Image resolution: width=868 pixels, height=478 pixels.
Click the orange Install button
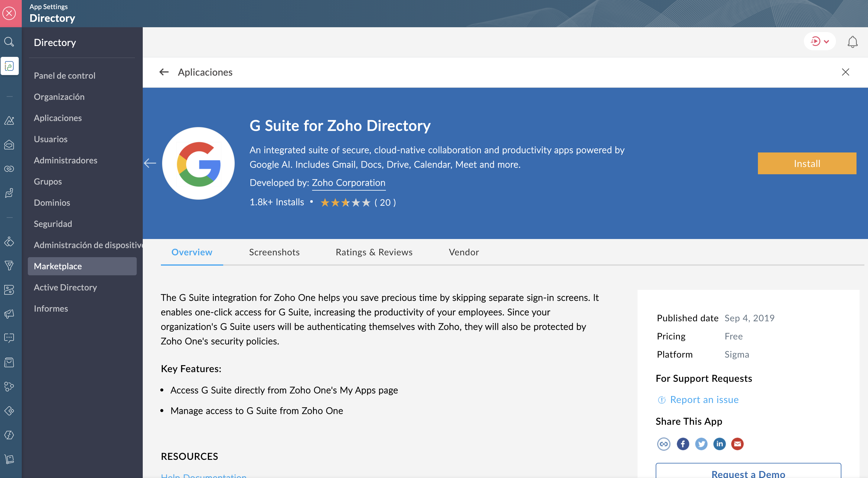pyautogui.click(x=807, y=163)
